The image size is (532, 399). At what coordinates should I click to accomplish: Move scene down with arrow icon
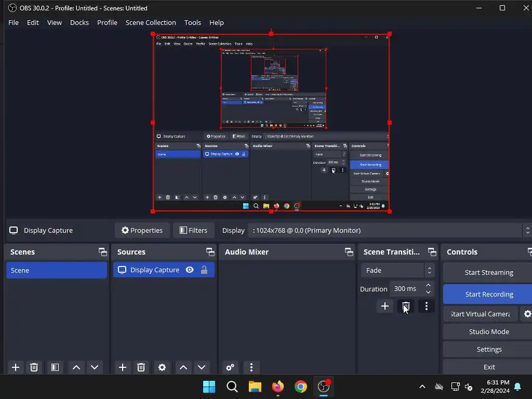pos(95,367)
